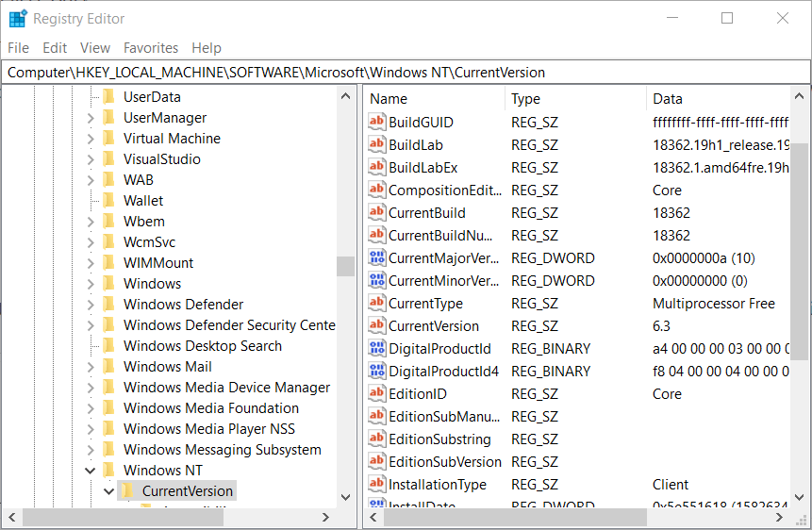Click the Client data cell
The width and height of the screenshot is (812, 530).
[671, 485]
